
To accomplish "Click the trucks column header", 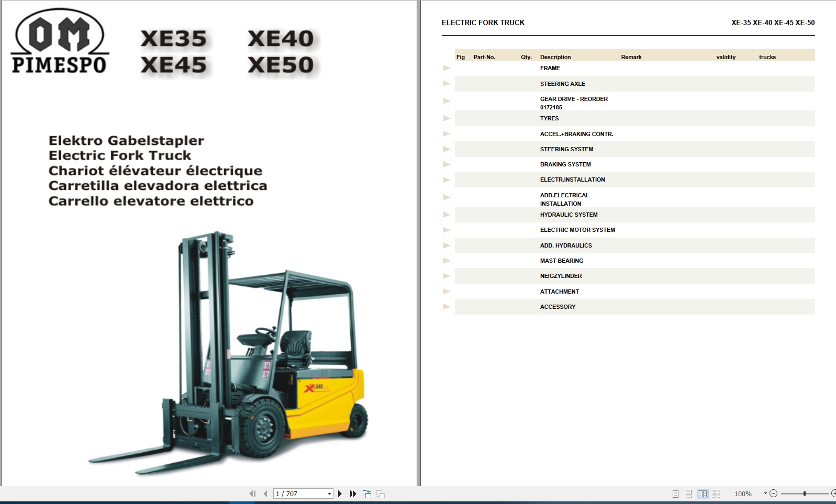I will point(767,57).
